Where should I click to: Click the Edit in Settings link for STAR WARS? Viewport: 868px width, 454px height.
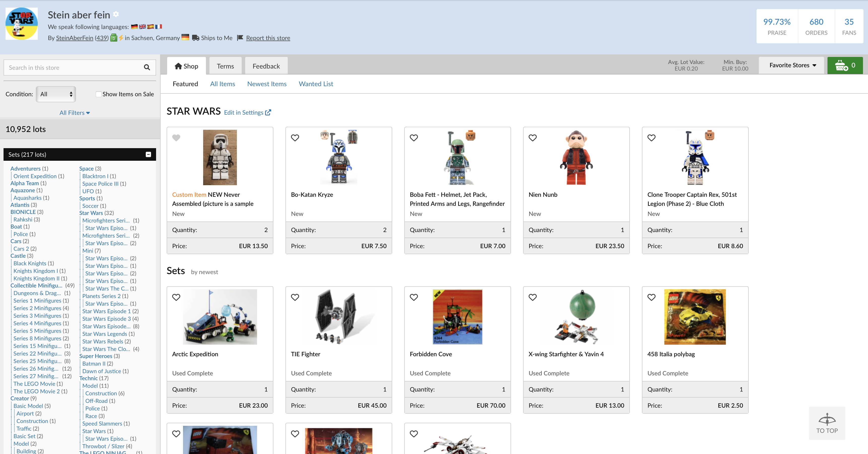[244, 112]
